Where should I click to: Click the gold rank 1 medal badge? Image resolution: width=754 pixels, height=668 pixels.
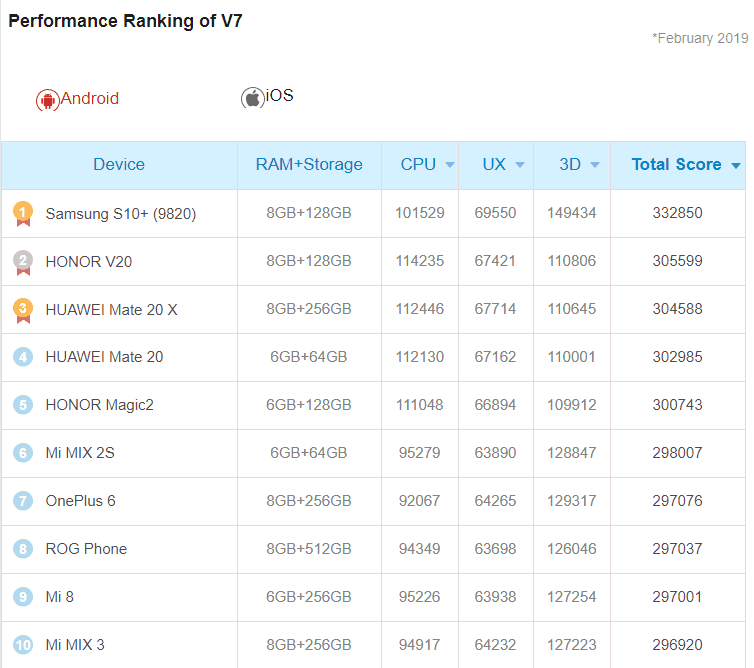point(23,214)
